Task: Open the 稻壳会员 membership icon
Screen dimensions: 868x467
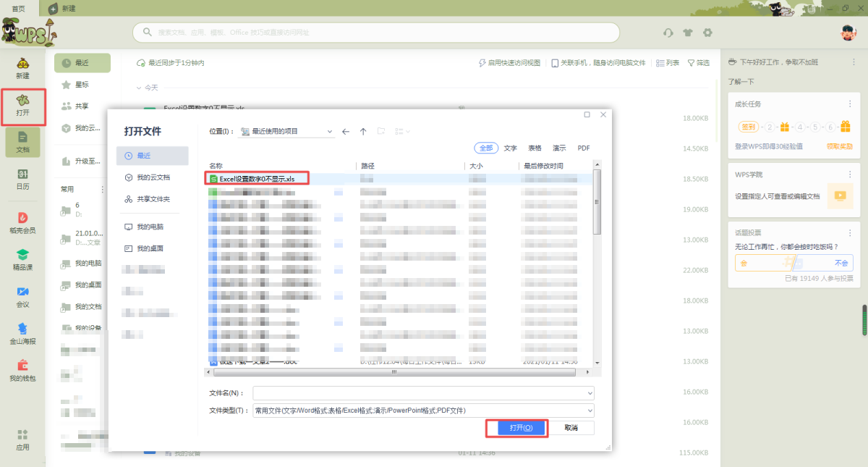Action: click(22, 222)
